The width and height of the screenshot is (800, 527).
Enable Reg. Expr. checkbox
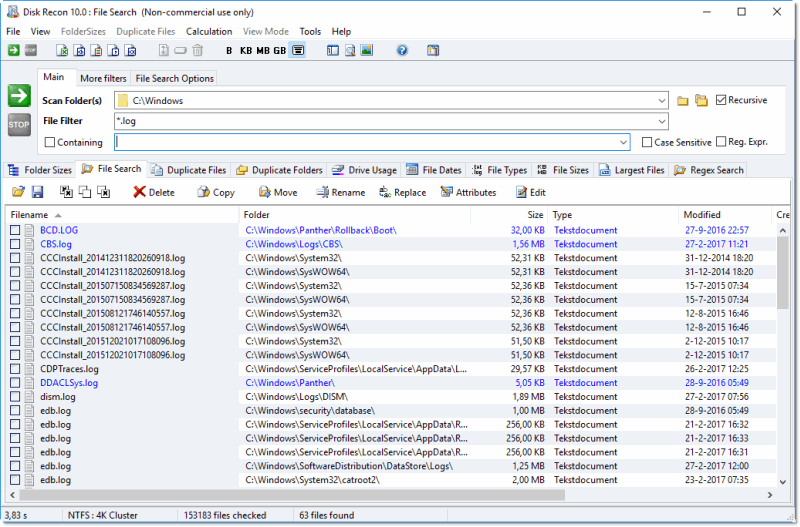[721, 142]
